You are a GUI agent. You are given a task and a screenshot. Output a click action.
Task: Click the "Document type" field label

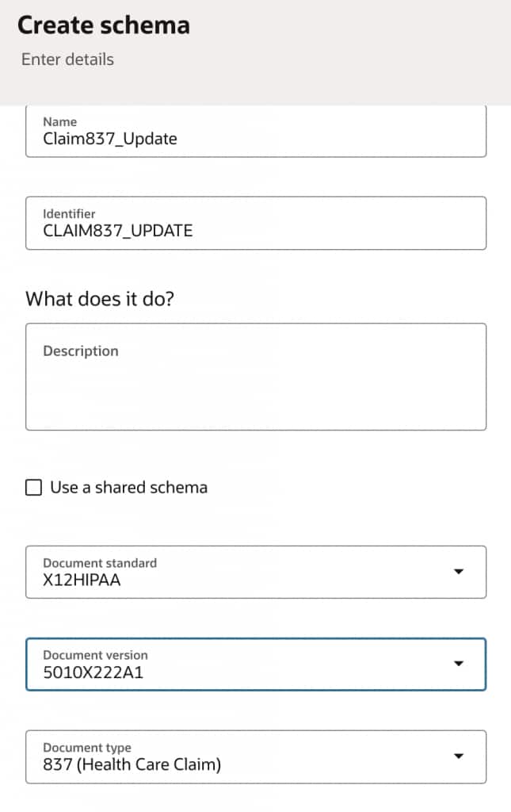click(x=87, y=748)
